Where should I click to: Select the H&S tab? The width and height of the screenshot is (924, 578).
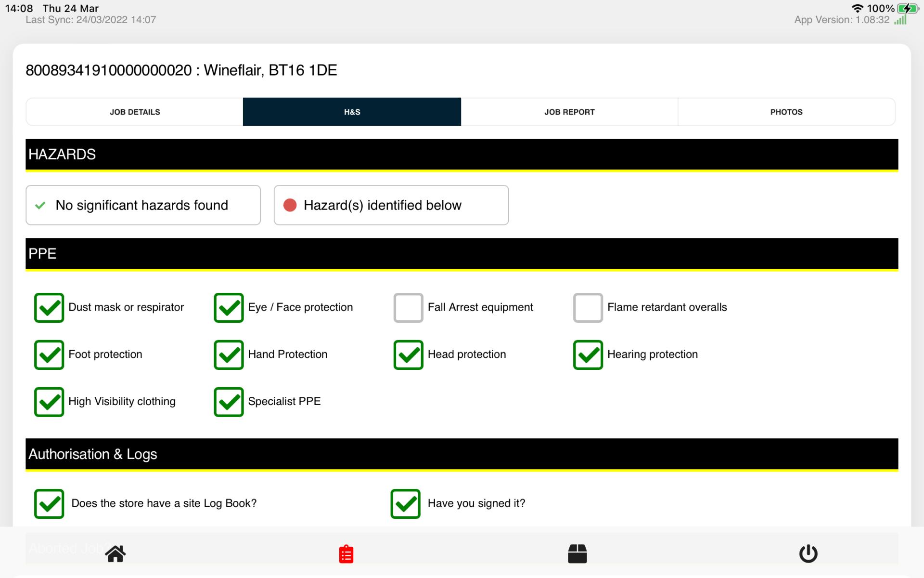click(352, 112)
